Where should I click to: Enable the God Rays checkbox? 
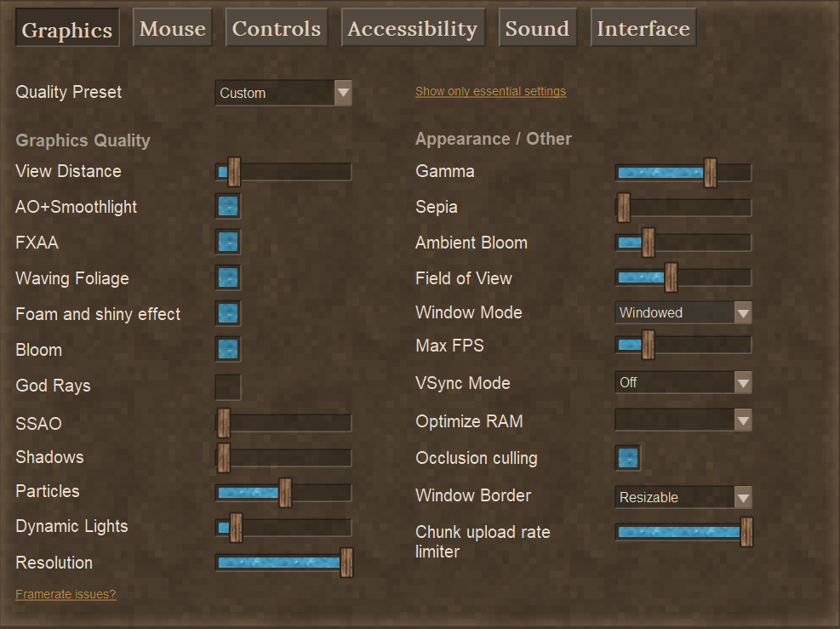point(227,386)
